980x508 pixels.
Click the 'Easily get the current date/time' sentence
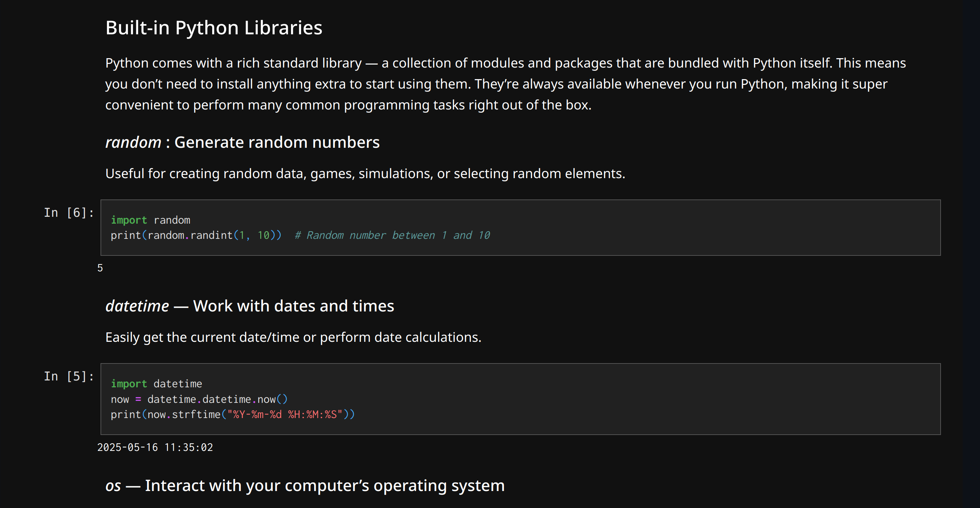click(293, 337)
